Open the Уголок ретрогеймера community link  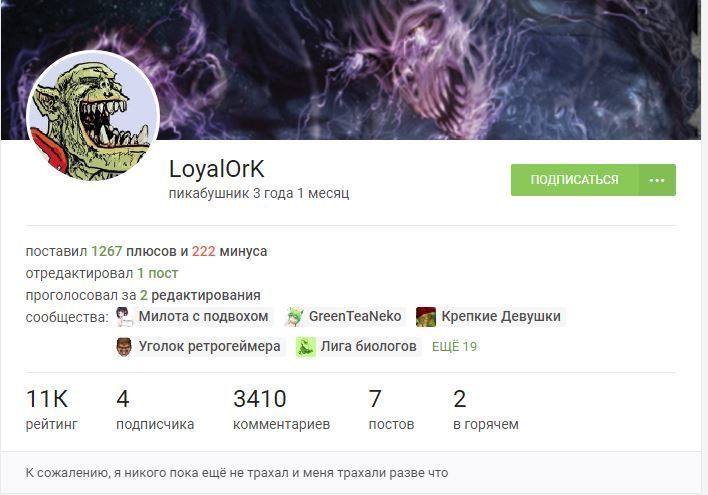(x=210, y=347)
